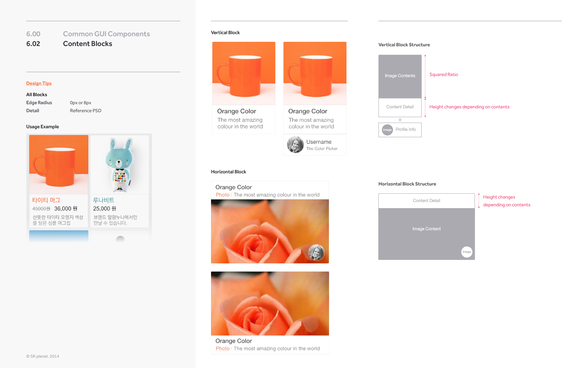Open the rose image in lower horizontal block

point(270,303)
